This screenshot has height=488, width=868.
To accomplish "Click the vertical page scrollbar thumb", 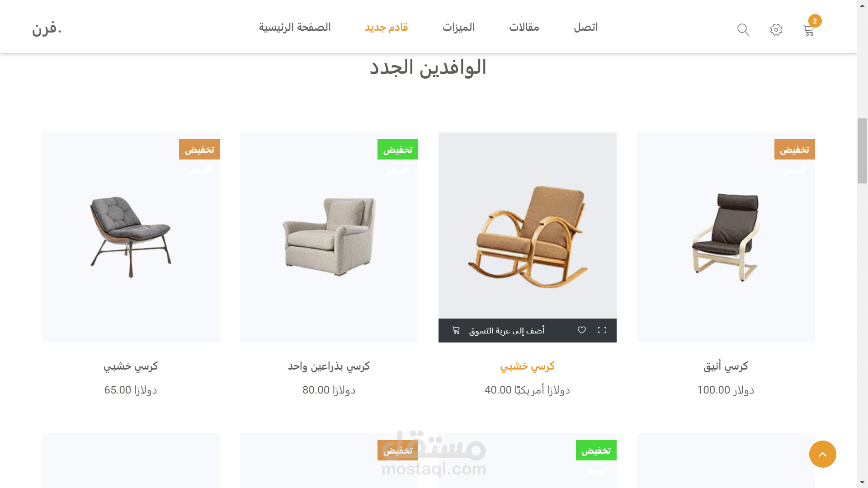I will pyautogui.click(x=862, y=151).
